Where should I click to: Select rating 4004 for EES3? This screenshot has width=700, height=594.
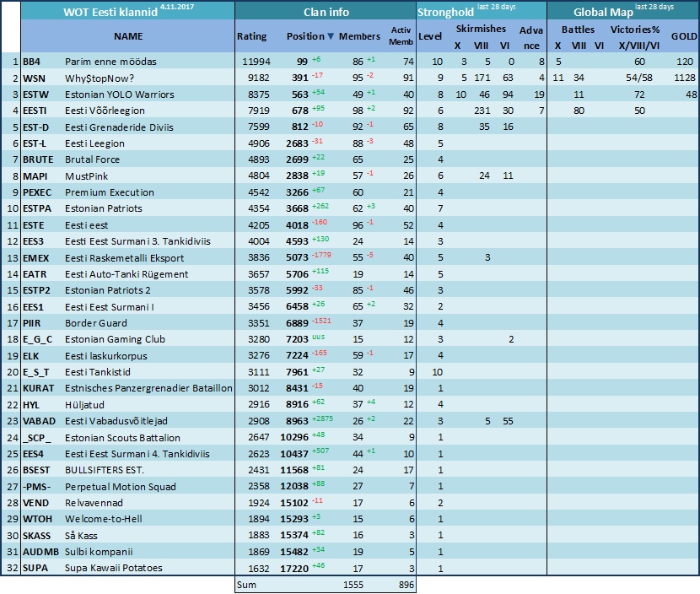point(259,241)
